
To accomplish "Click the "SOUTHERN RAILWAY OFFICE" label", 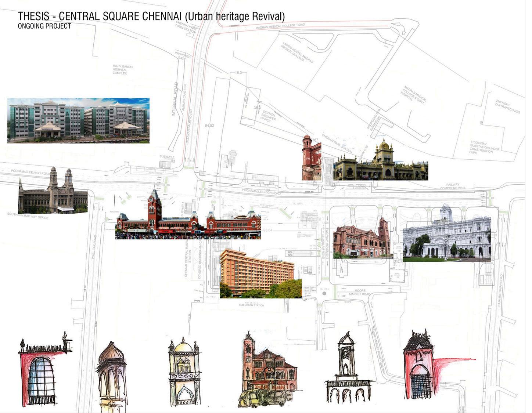I will [28, 215].
